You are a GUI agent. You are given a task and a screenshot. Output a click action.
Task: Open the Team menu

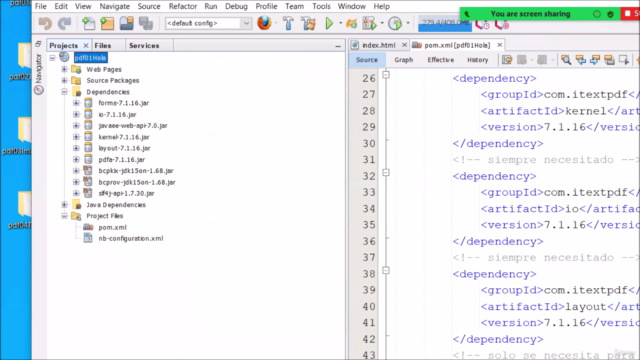point(294,6)
